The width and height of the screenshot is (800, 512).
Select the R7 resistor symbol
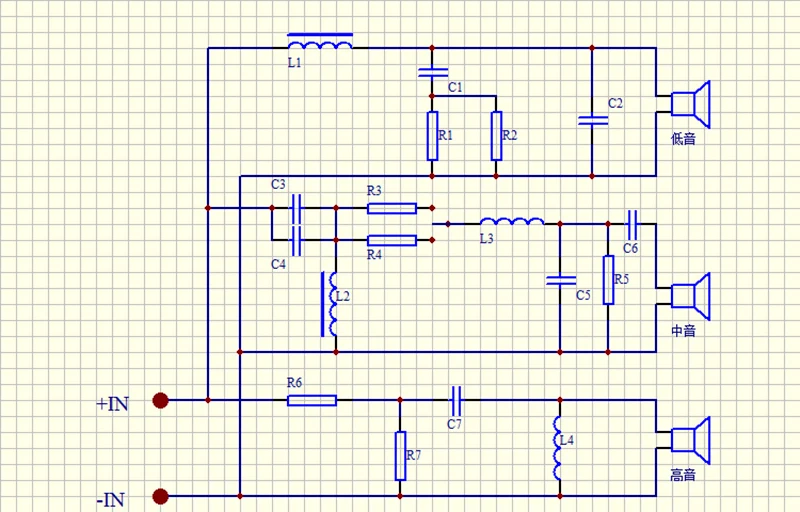pyautogui.click(x=401, y=456)
